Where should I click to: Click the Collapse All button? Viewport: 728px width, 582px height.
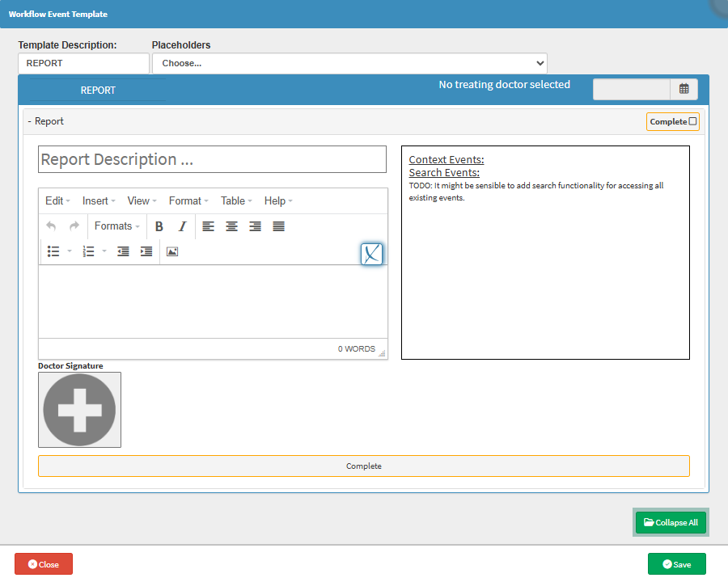click(671, 522)
